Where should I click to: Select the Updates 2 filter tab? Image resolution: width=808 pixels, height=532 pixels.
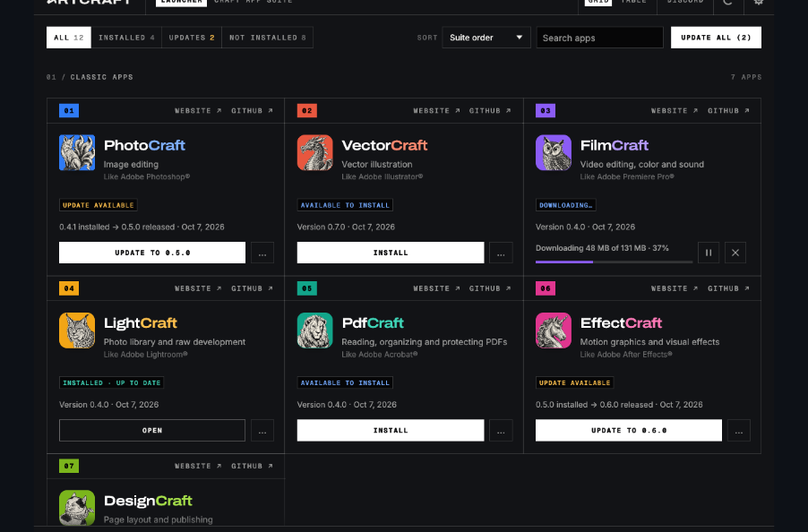point(191,38)
